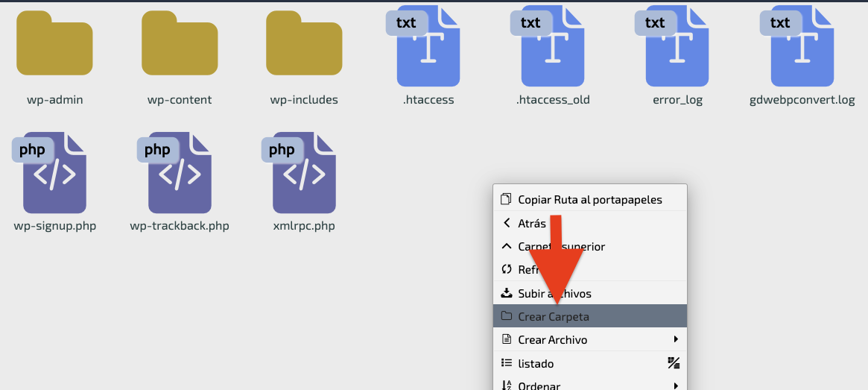Screen dimensions: 868x390
Task: Go to Carpeta superior from menu
Action: [x=590, y=247]
